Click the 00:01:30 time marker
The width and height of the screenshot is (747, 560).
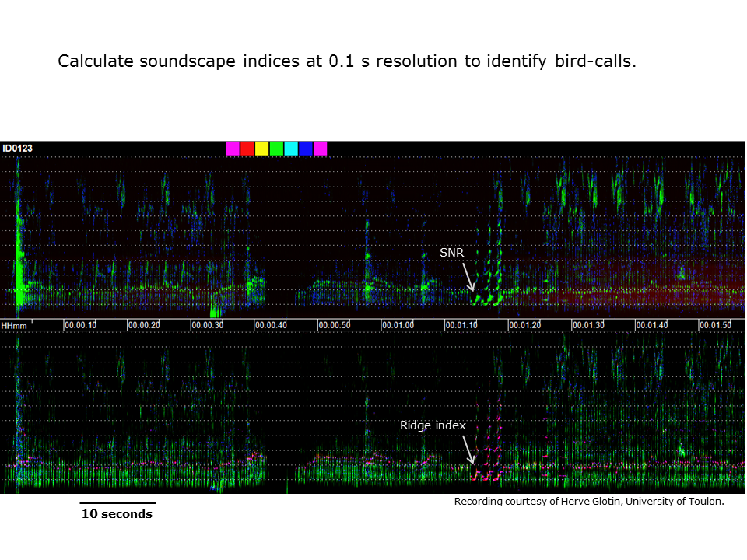pyautogui.click(x=588, y=325)
